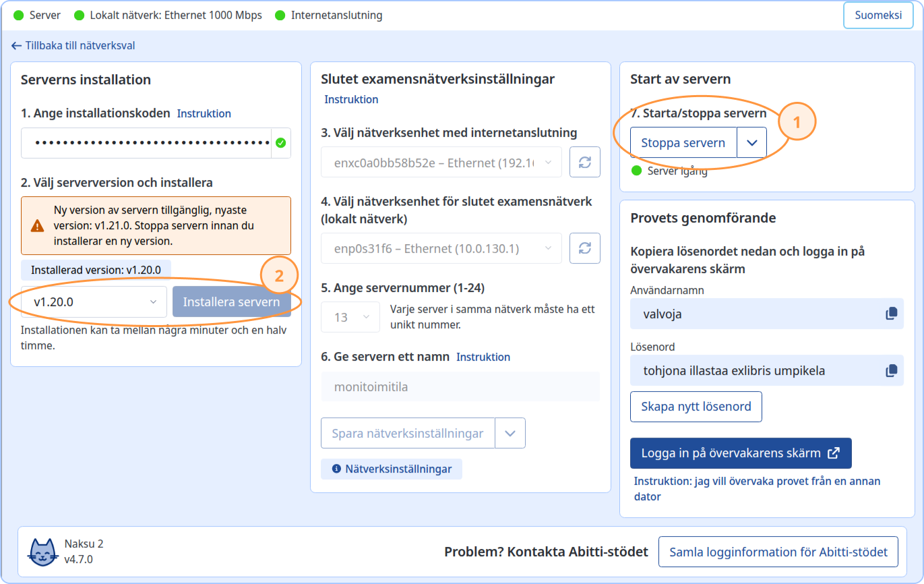Refresh the local exam network device list
The width and height of the screenshot is (924, 584).
584,248
